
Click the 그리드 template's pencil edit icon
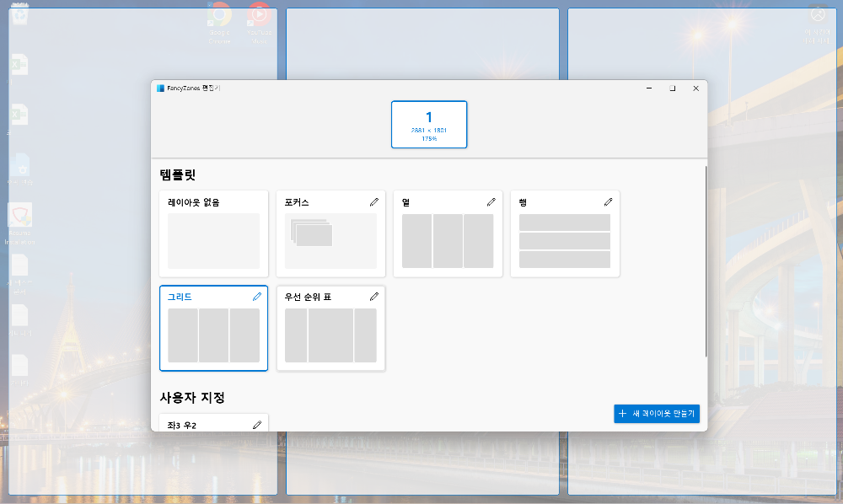(x=256, y=296)
